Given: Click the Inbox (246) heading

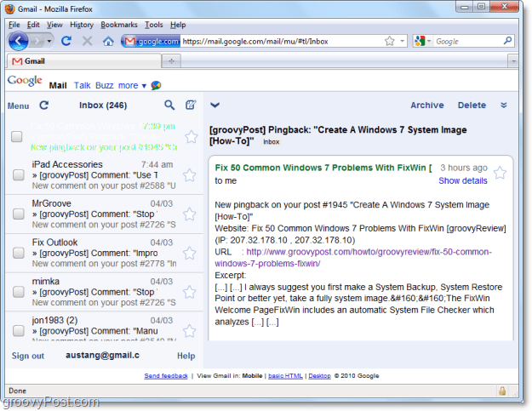Looking at the screenshot, I should tap(103, 106).
